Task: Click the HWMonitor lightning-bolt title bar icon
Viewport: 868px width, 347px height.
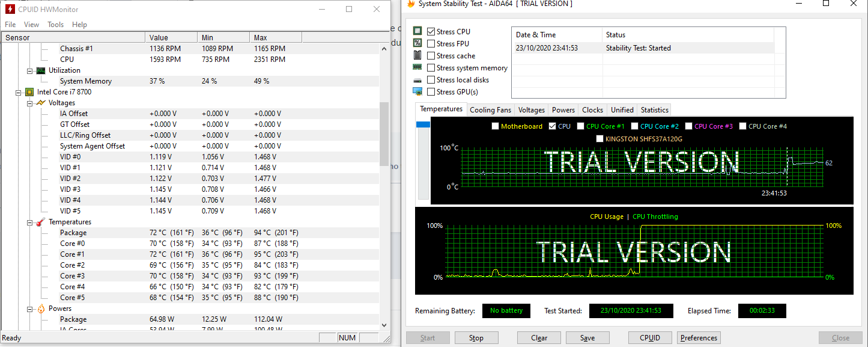Action: point(10,9)
